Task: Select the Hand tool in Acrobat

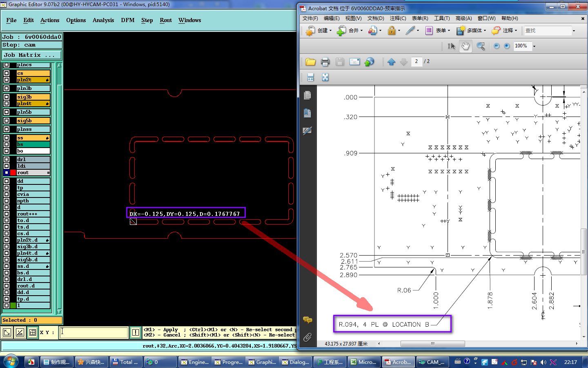Action: click(465, 46)
